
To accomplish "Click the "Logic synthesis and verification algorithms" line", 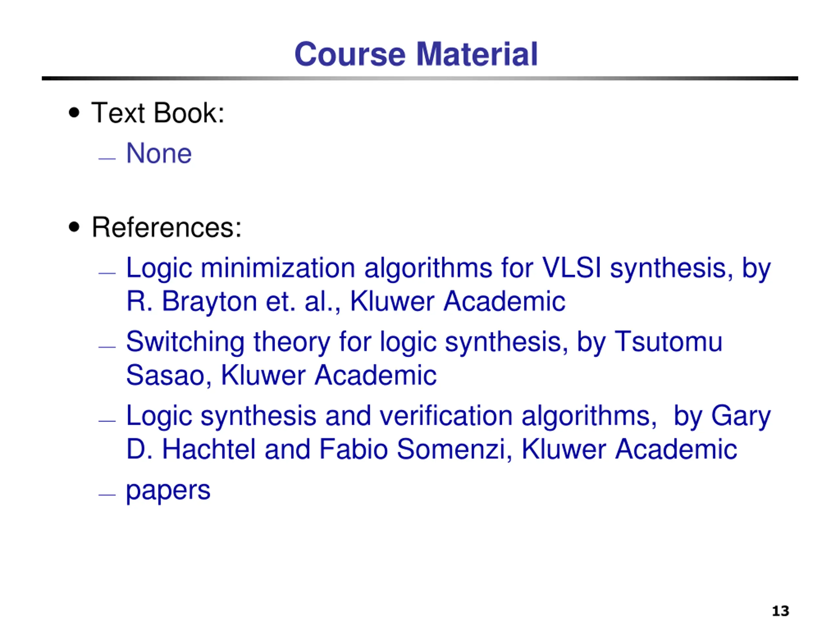I will [448, 416].
